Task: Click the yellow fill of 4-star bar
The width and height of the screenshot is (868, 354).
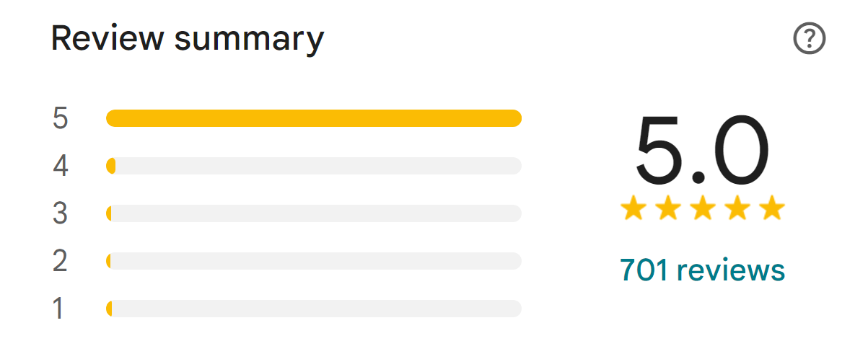Action: tap(111, 166)
